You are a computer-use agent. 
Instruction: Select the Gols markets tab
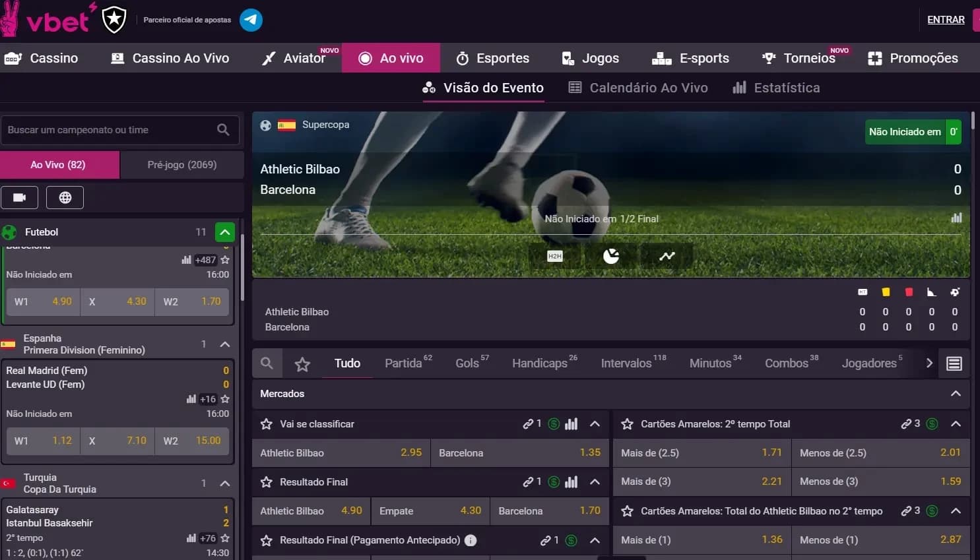click(473, 363)
